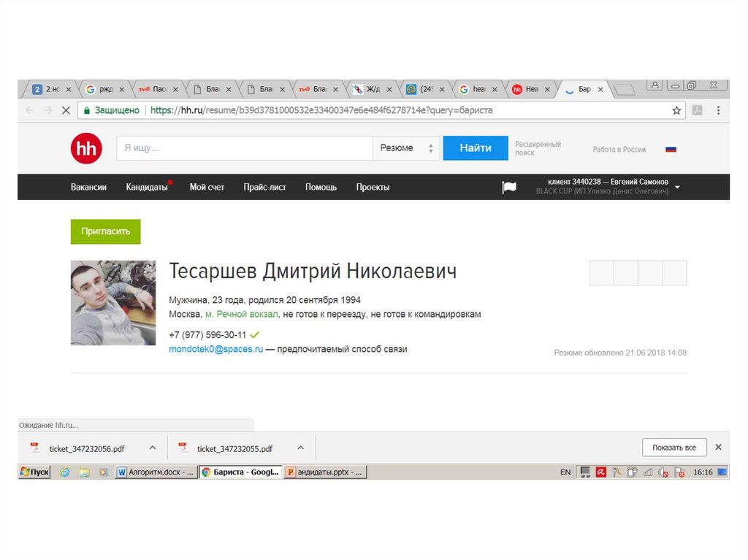
Task: Open the Start (Пуск) menu
Action: tap(34, 472)
